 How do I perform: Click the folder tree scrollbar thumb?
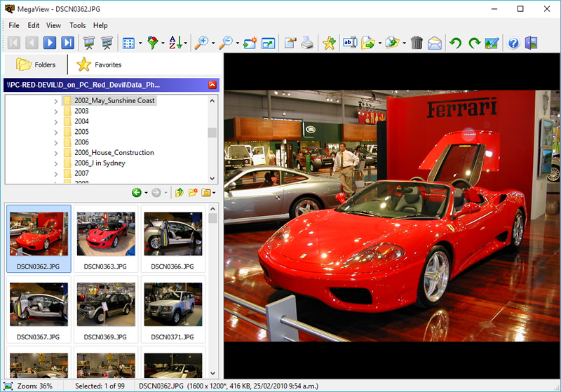pos(212,133)
